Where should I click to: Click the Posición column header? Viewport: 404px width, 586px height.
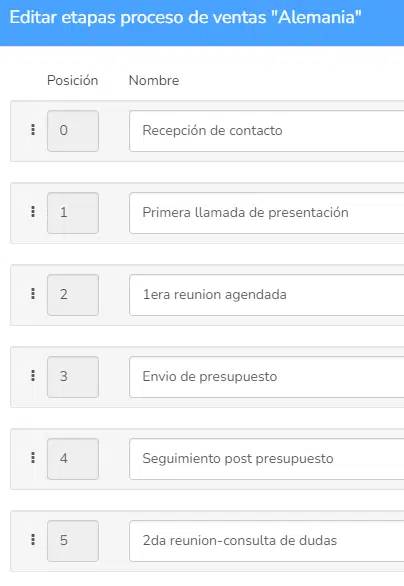pyautogui.click(x=73, y=80)
